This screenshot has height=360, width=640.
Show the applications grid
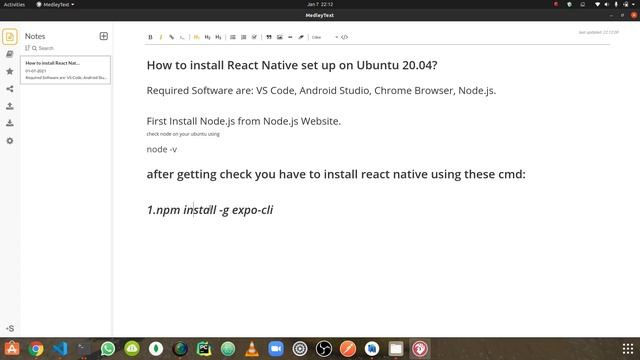point(628,349)
